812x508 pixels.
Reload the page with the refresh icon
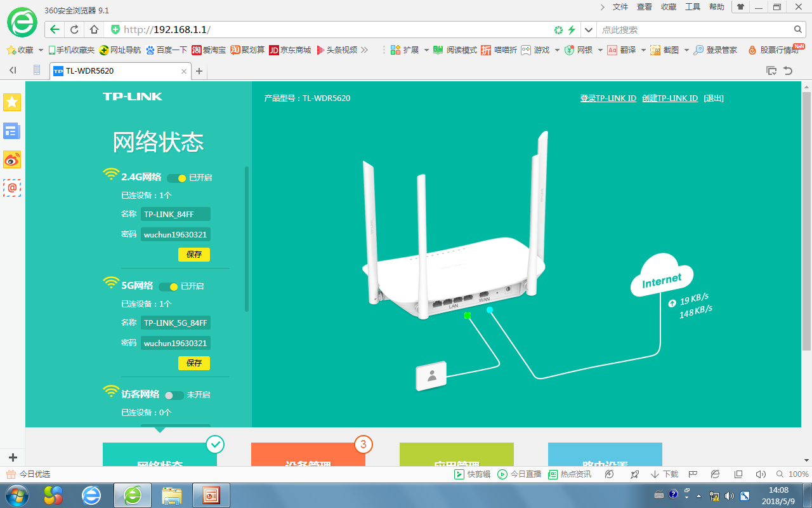tap(74, 29)
